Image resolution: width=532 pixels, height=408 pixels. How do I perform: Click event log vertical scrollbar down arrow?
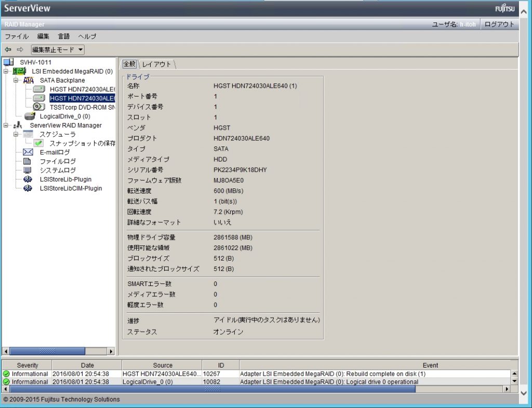coord(514,381)
